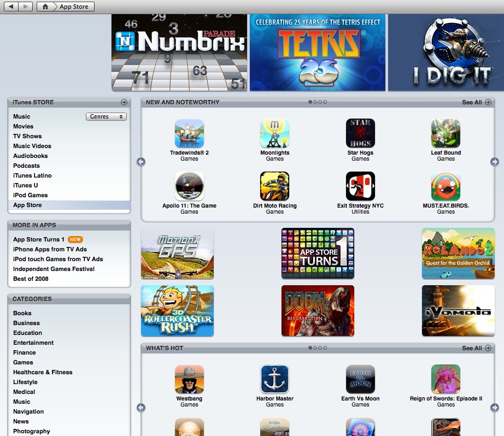Open Healthcare & Fitness category

tap(43, 373)
